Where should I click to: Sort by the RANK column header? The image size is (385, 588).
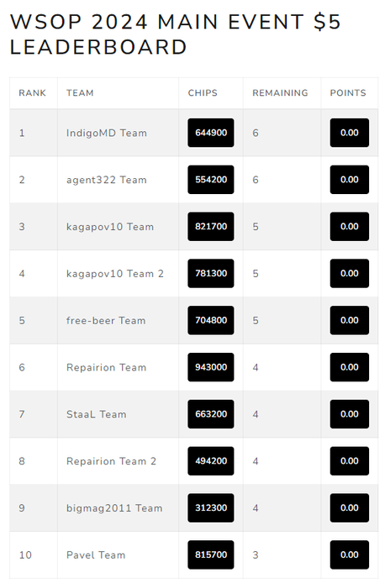[x=32, y=93]
